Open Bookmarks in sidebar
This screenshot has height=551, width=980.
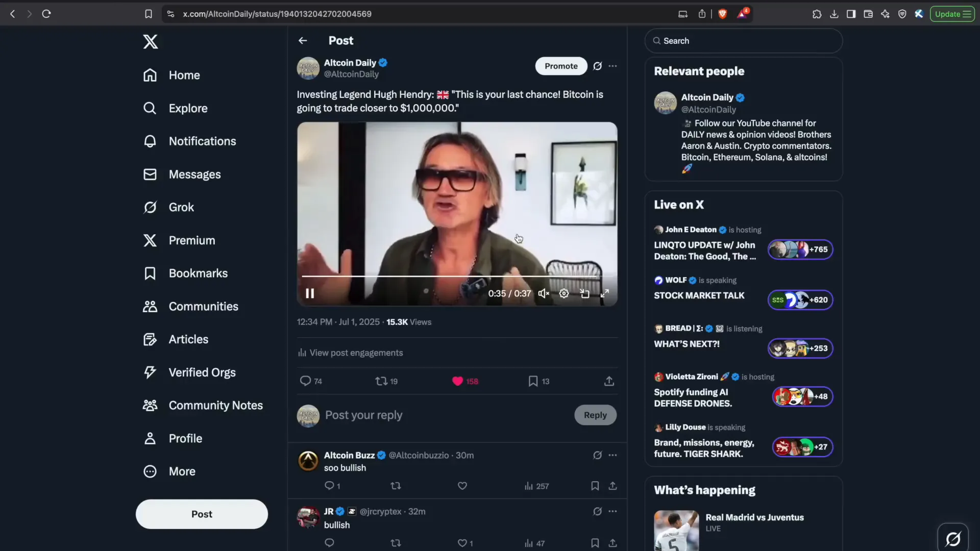(x=185, y=273)
